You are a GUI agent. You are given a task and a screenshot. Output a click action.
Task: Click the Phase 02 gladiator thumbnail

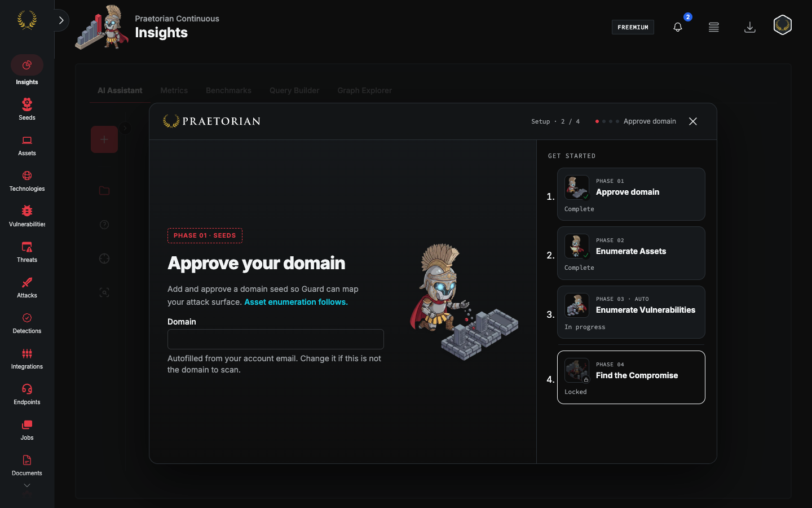coord(577,246)
